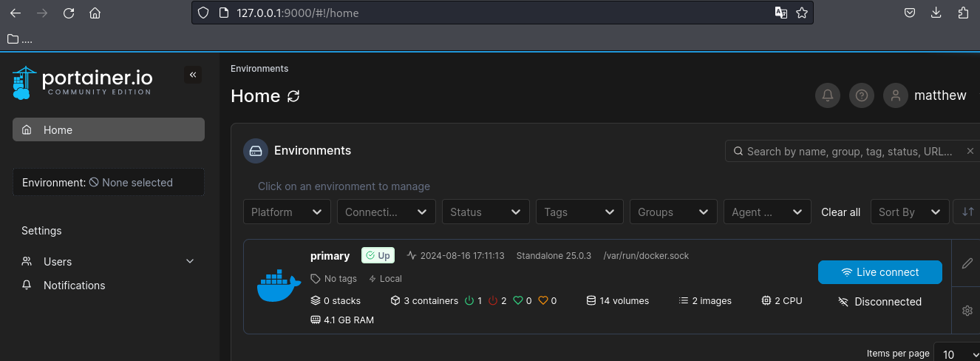Open the notifications bell in header
Image resolution: width=980 pixels, height=361 pixels.
pyautogui.click(x=828, y=95)
